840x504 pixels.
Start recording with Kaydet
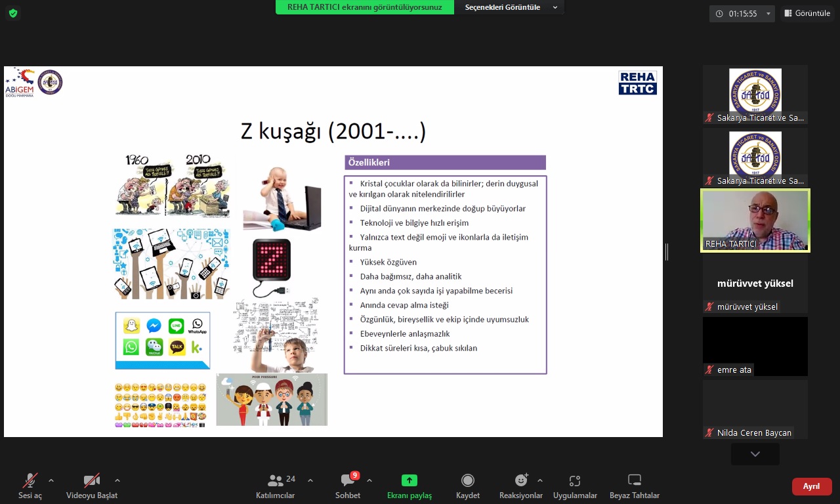click(468, 486)
